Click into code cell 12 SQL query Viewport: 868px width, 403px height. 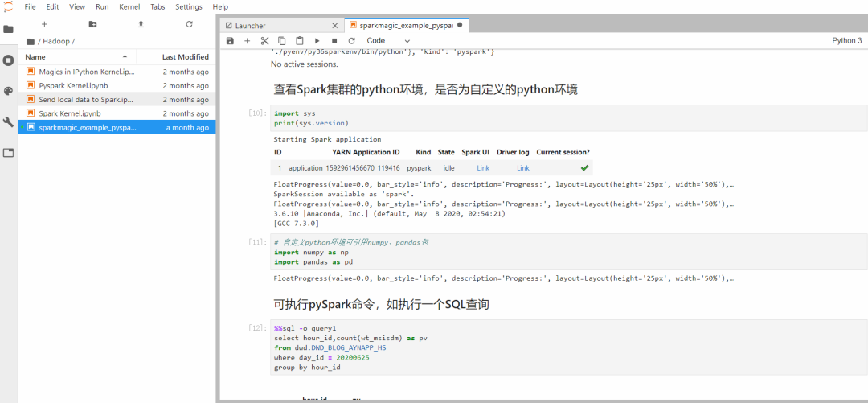pyautogui.click(x=568, y=347)
